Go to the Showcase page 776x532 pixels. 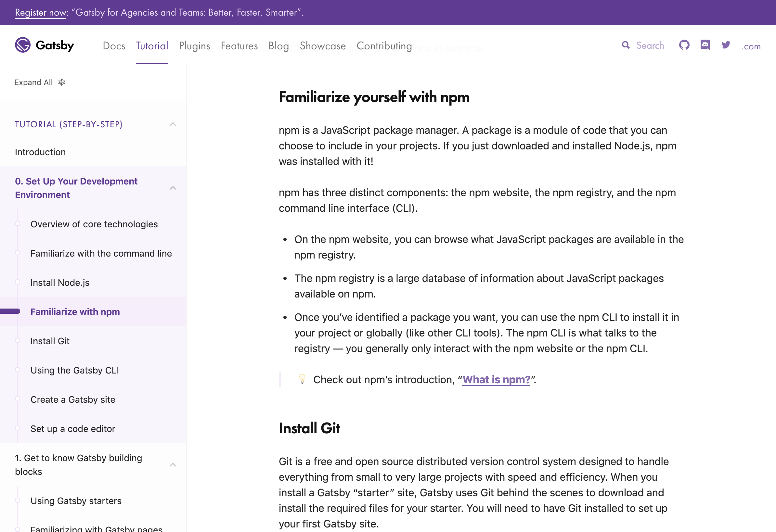(x=323, y=46)
